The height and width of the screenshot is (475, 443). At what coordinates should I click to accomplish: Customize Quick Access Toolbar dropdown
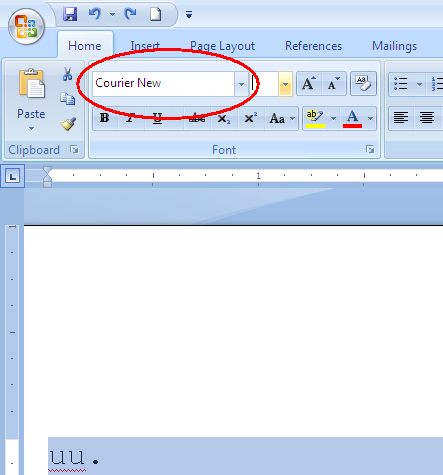pos(189,14)
